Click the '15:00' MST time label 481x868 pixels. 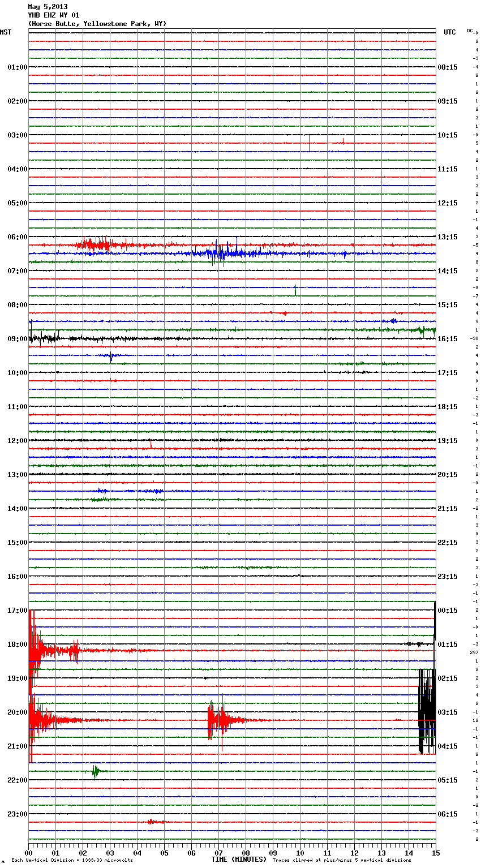18,543
